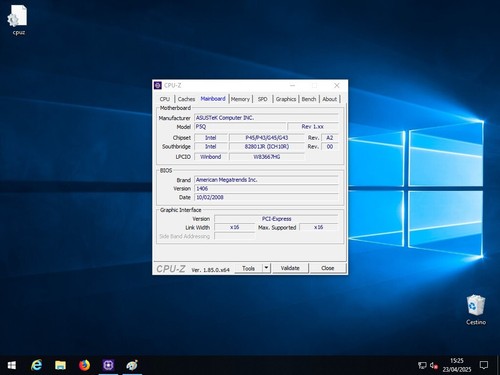Expand the Tools dropdown arrow
Viewport: 500px width, 375px height.
[x=266, y=268]
